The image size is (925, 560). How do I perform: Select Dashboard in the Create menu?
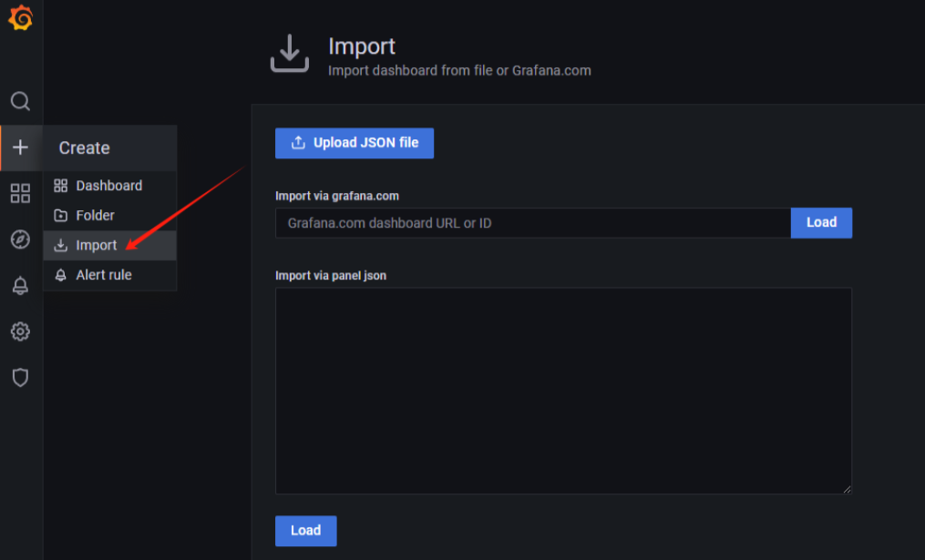tap(109, 186)
